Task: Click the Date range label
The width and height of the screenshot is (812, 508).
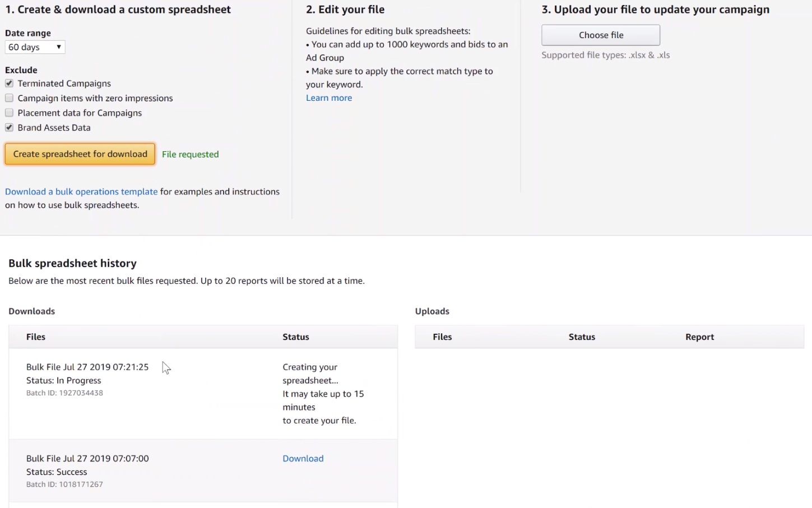Action: [28, 33]
